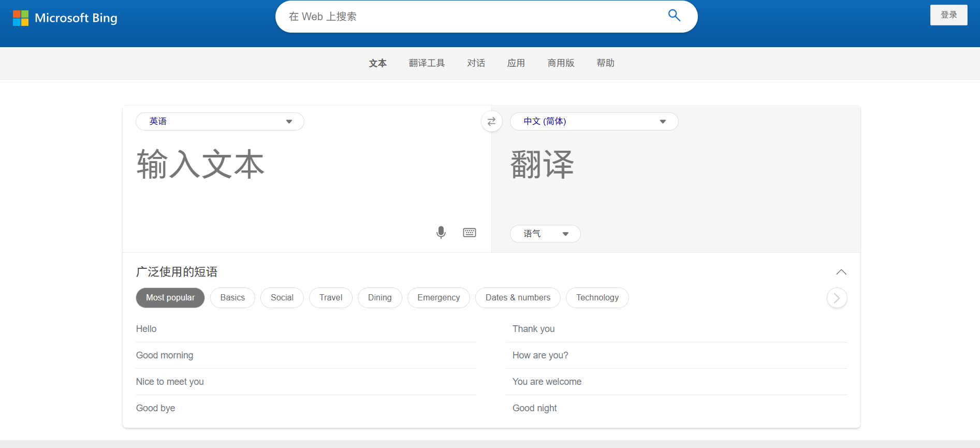
Task: Click the Microsoft Bing logo
Action: point(65,18)
